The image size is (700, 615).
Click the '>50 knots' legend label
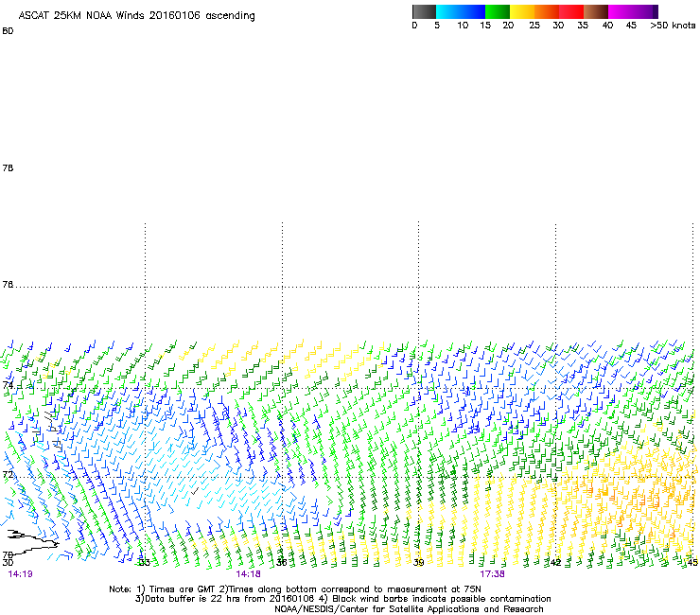pos(673,26)
